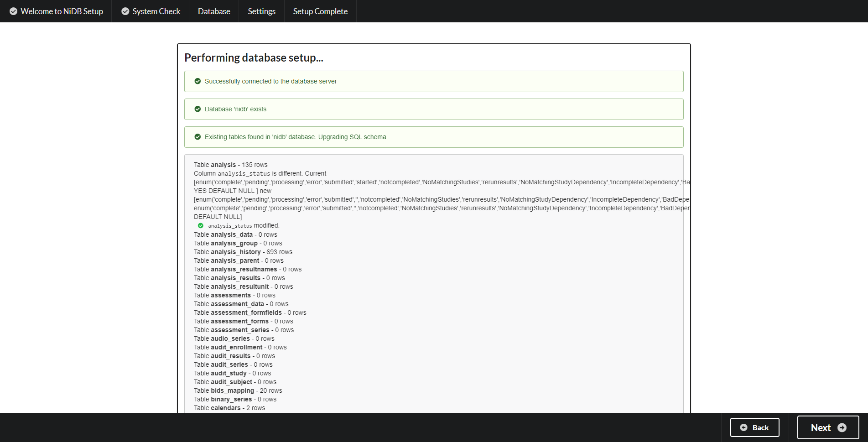Screen dimensions: 868x442
Task: Click the circular back arrow icon on the Back button
Action: (x=743, y=427)
